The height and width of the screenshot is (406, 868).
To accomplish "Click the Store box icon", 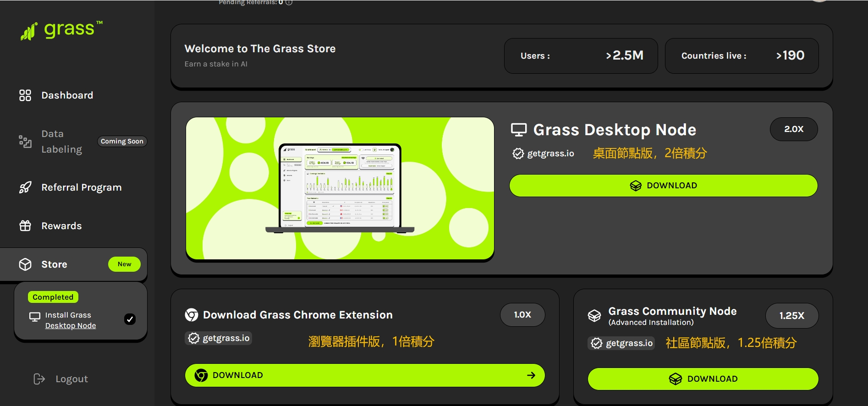I will [25, 264].
